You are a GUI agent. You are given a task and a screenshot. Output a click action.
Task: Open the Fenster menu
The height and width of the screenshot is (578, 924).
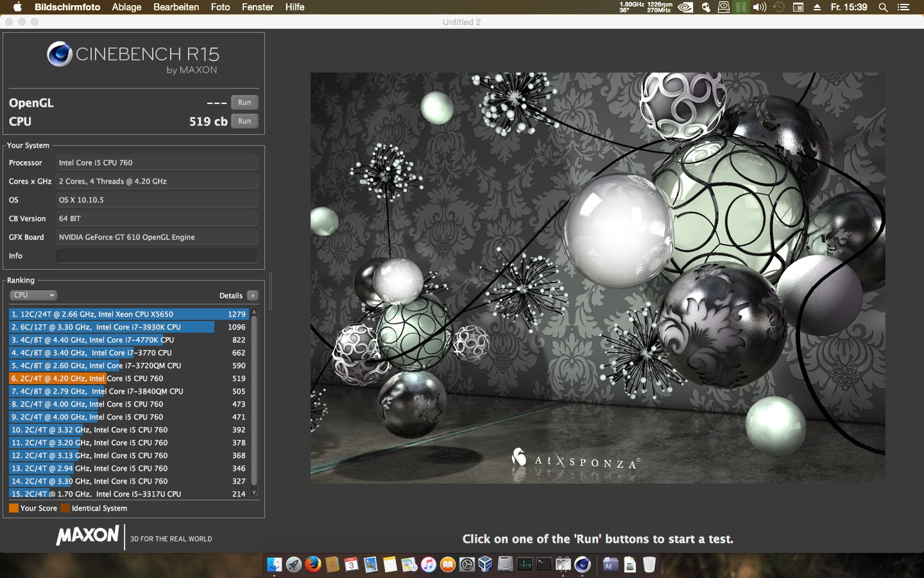coord(257,7)
